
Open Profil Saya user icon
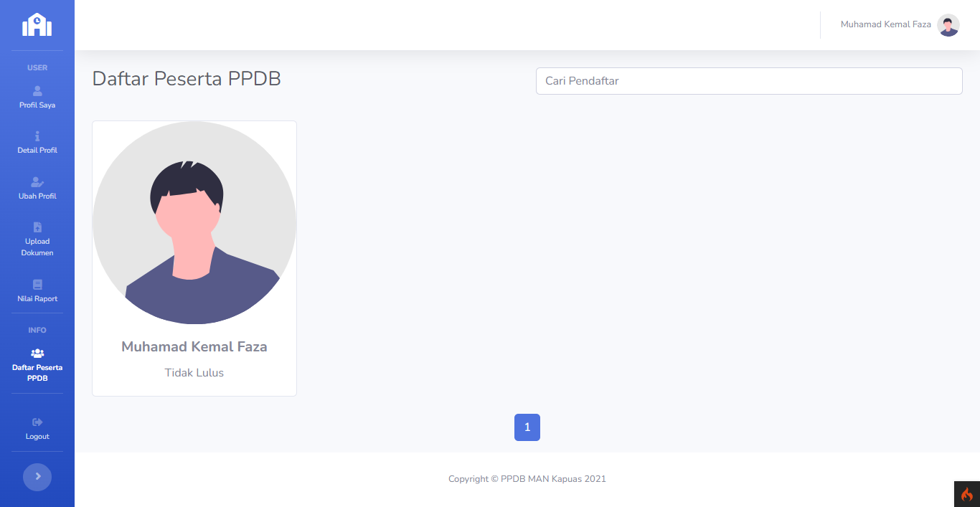tap(37, 91)
